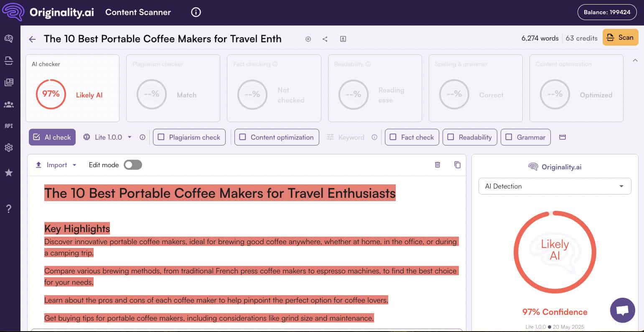Click the Likely AI confidence ring
644x332 pixels.
[555, 252]
